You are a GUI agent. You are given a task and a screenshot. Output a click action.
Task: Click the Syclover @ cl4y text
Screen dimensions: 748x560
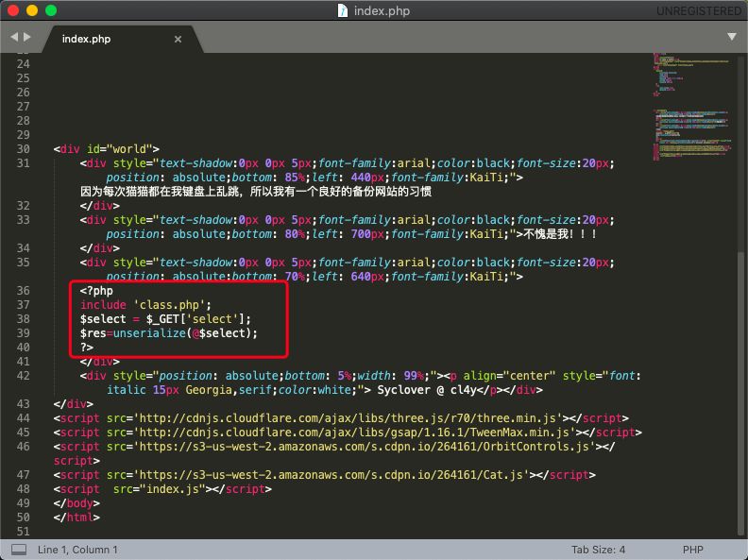coord(427,390)
